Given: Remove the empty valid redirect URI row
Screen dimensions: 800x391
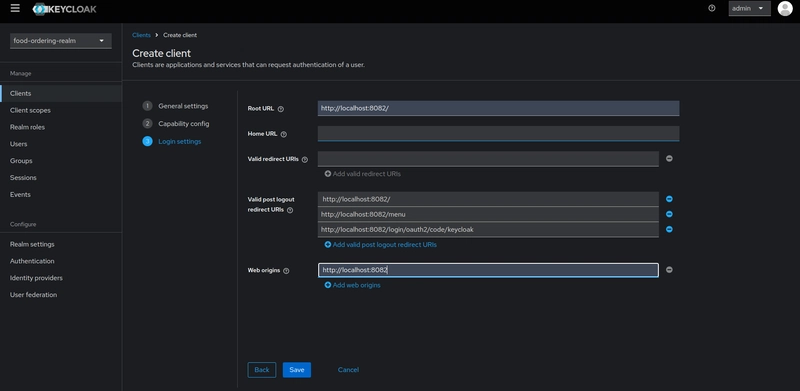Looking at the screenshot, I should point(669,158).
